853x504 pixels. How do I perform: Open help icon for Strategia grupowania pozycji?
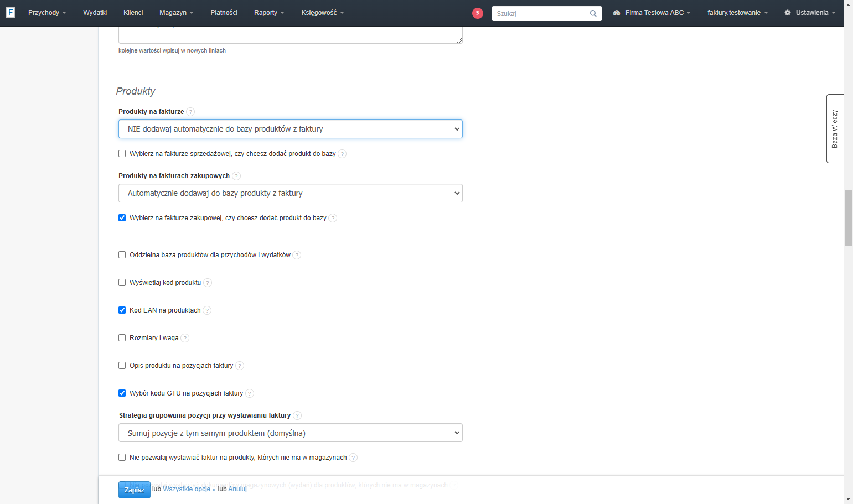tap(297, 415)
